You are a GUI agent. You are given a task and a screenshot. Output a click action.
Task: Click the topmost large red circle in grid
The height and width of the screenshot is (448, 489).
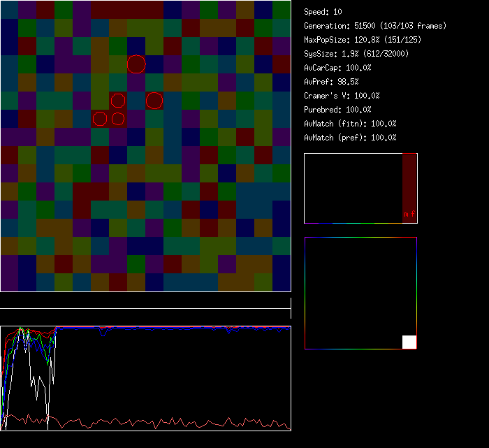coord(136,64)
